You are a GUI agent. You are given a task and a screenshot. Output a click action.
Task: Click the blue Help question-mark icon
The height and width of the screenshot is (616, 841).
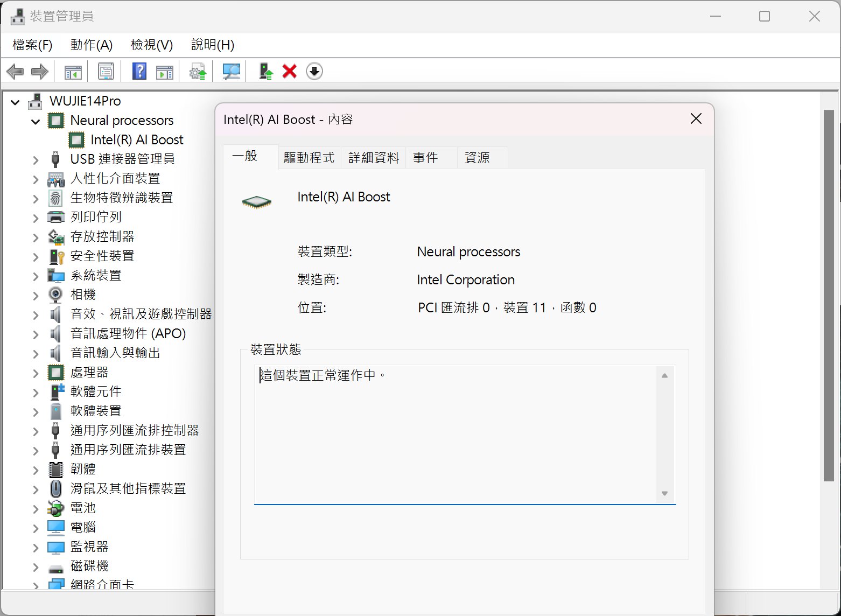tap(139, 71)
